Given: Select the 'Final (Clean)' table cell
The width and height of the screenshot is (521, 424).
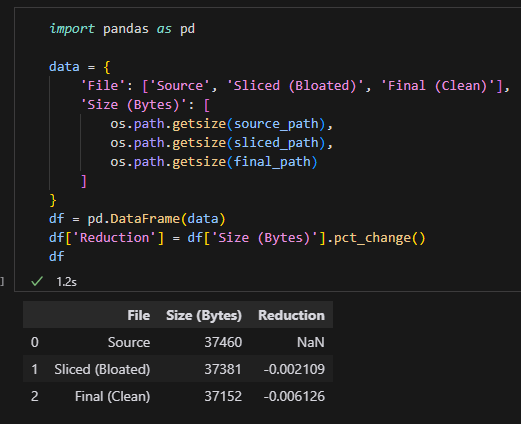Looking at the screenshot, I should pyautogui.click(x=113, y=396).
